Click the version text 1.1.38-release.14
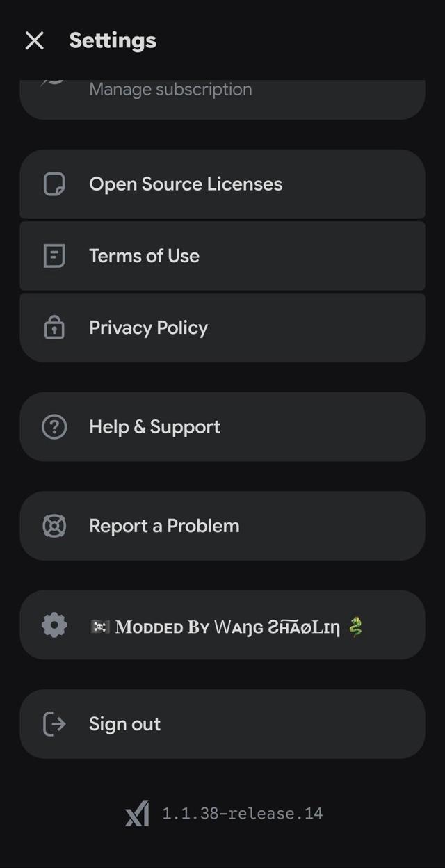Screen dimensions: 445x868 [242, 813]
